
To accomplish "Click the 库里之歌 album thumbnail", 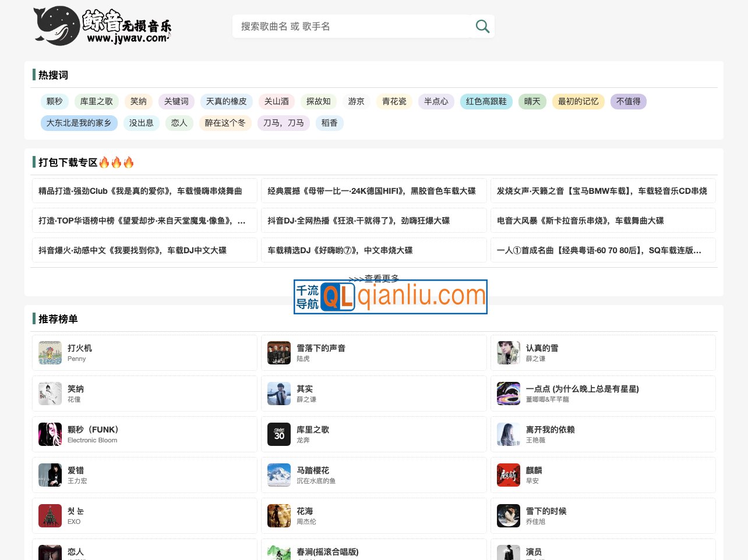I will pyautogui.click(x=279, y=434).
